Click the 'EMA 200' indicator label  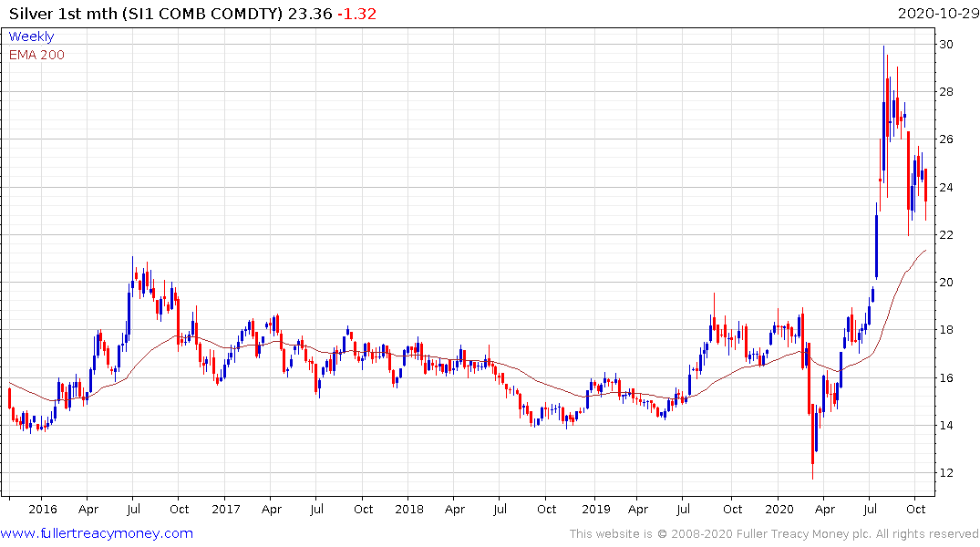[x=36, y=55]
